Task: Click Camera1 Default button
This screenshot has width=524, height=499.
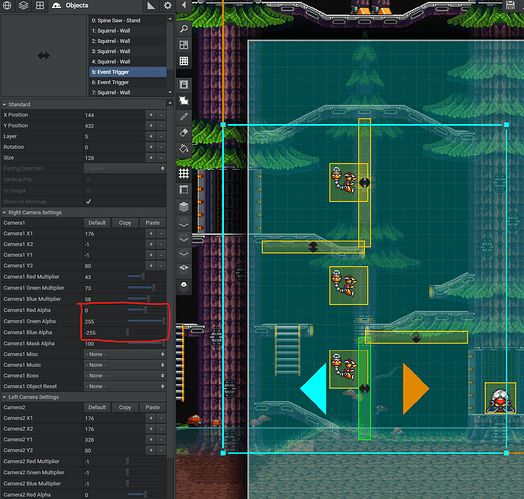Action: click(97, 223)
